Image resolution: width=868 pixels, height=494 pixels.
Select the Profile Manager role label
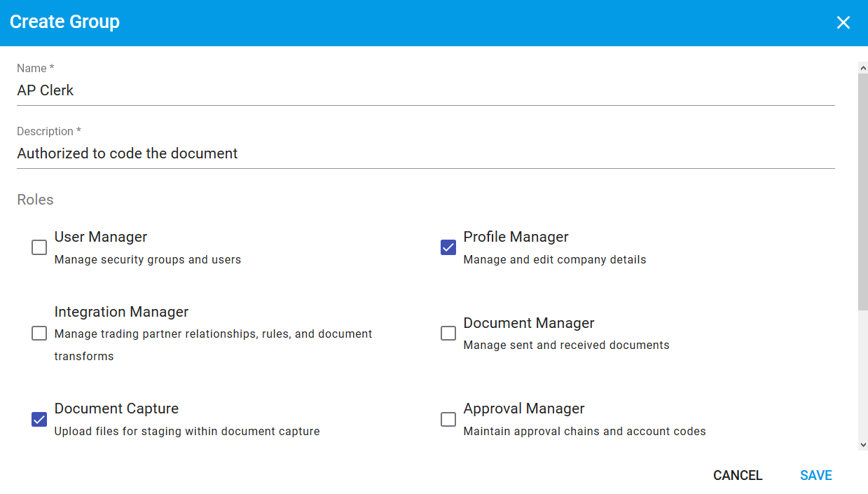click(516, 237)
